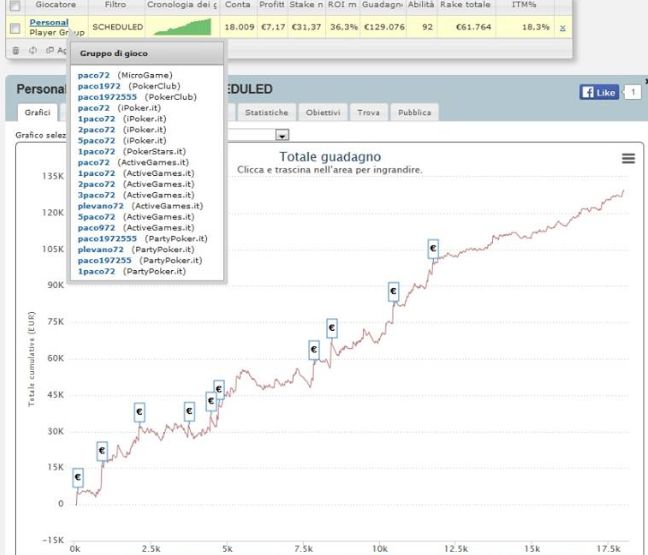Image resolution: width=648 pixels, height=555 pixels.
Task: Sort by the Giocatore column header
Action: [55, 5]
